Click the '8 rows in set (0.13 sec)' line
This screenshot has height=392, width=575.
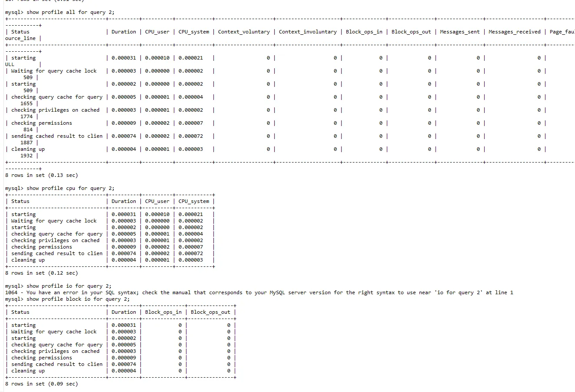(41, 175)
